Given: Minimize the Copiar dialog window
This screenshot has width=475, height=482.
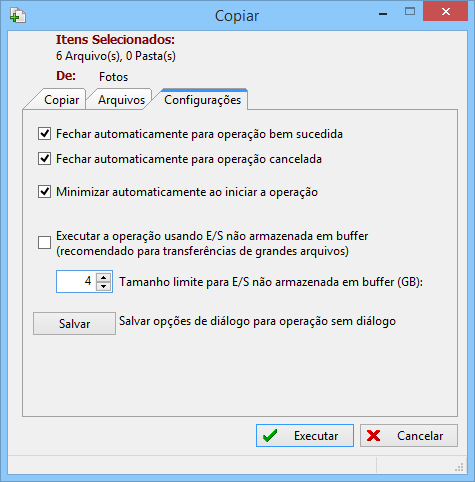Looking at the screenshot, I should (383, 13).
